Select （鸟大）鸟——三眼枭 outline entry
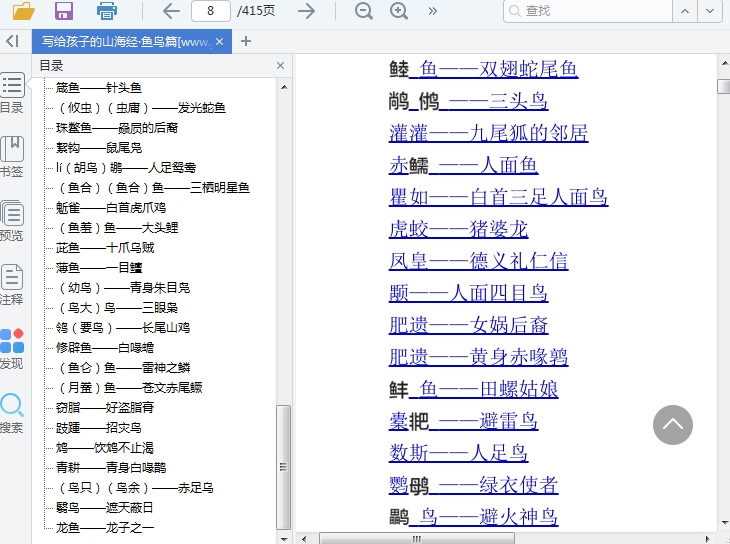Screen dimensions: 730x544 pyautogui.click(x=116, y=308)
